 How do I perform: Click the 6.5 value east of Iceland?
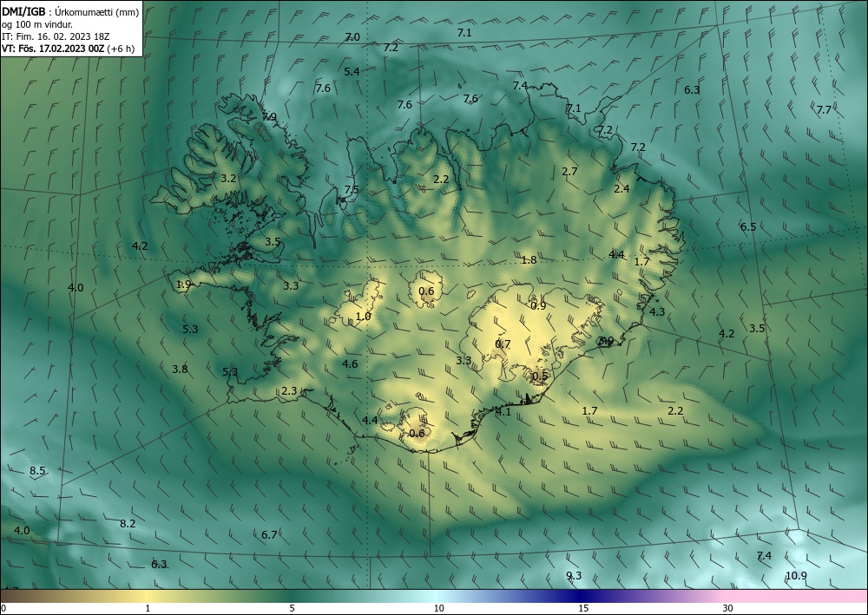pyautogui.click(x=748, y=226)
